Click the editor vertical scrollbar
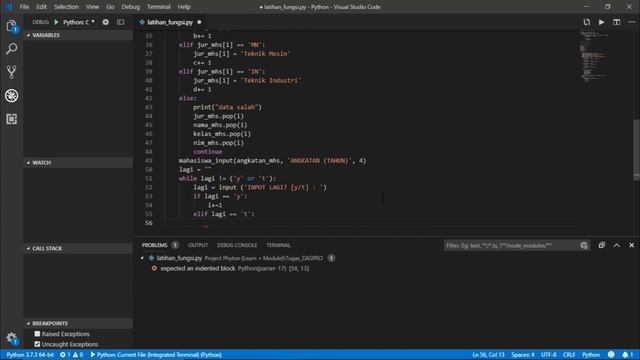The height and width of the screenshot is (360, 640). point(636,149)
